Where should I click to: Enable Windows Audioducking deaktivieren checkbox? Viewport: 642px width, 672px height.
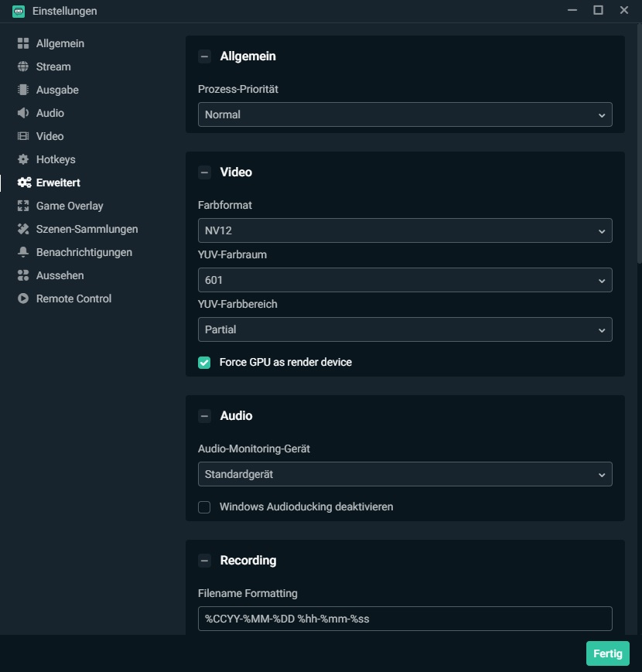point(204,507)
